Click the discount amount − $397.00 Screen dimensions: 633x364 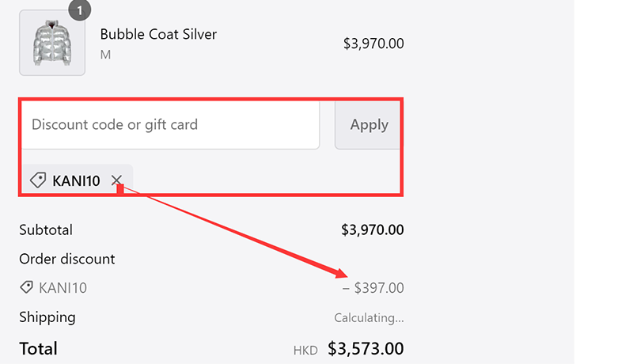coord(373,288)
